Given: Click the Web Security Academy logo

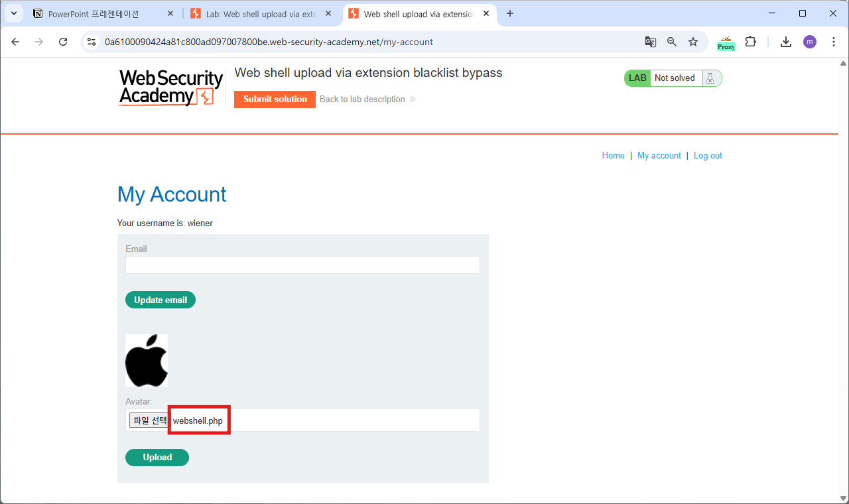Looking at the screenshot, I should 171,88.
